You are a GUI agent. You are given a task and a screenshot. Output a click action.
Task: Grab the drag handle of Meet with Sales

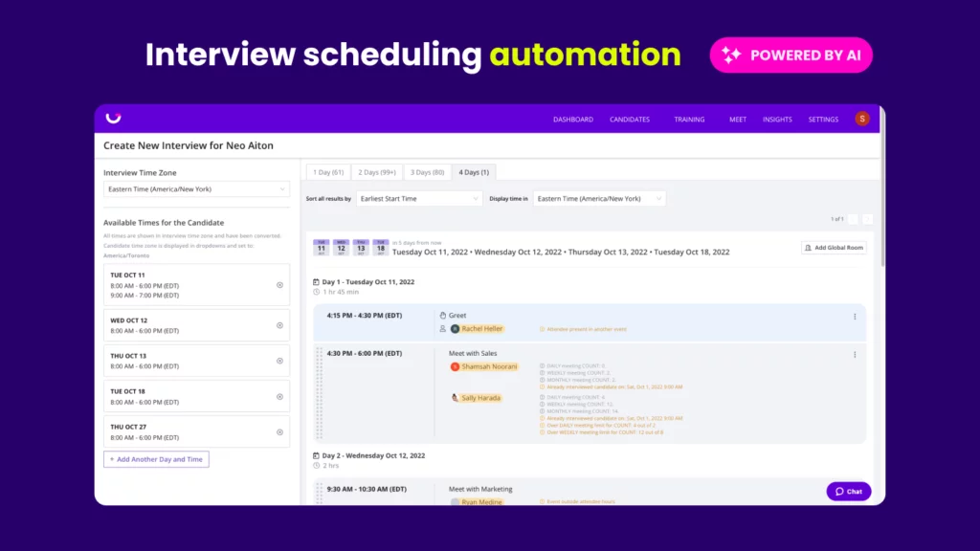click(x=320, y=393)
